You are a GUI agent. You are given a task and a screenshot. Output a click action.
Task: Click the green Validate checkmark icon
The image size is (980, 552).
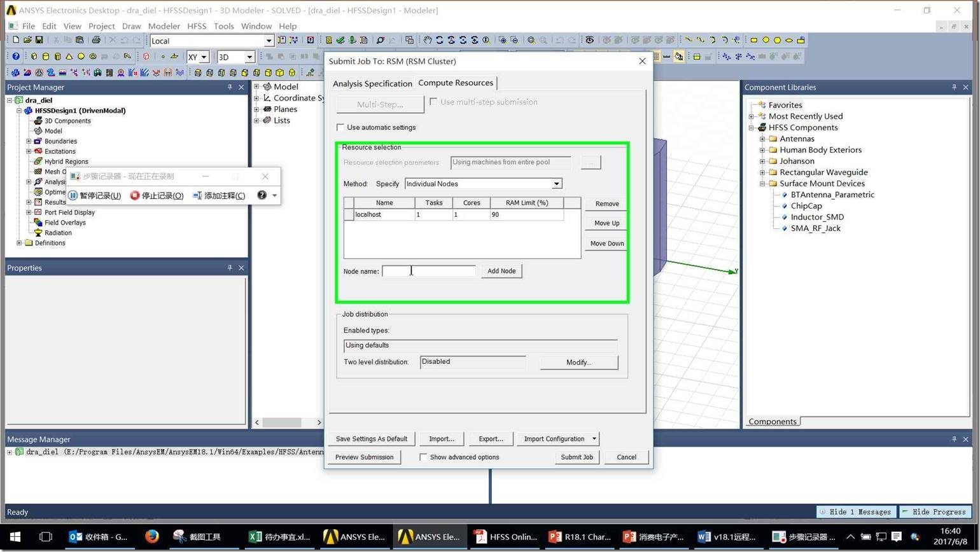[x=340, y=40]
